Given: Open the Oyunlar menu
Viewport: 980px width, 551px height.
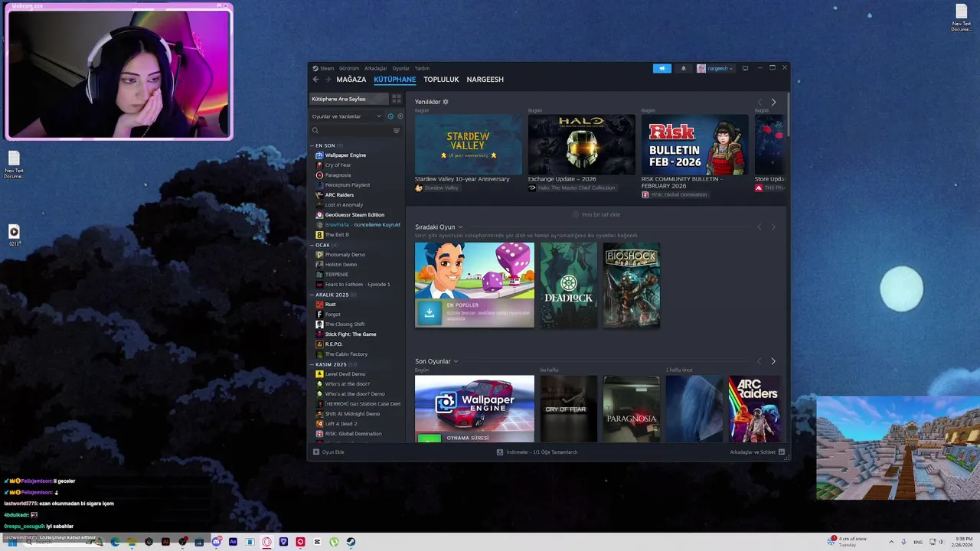Looking at the screenshot, I should click(401, 68).
